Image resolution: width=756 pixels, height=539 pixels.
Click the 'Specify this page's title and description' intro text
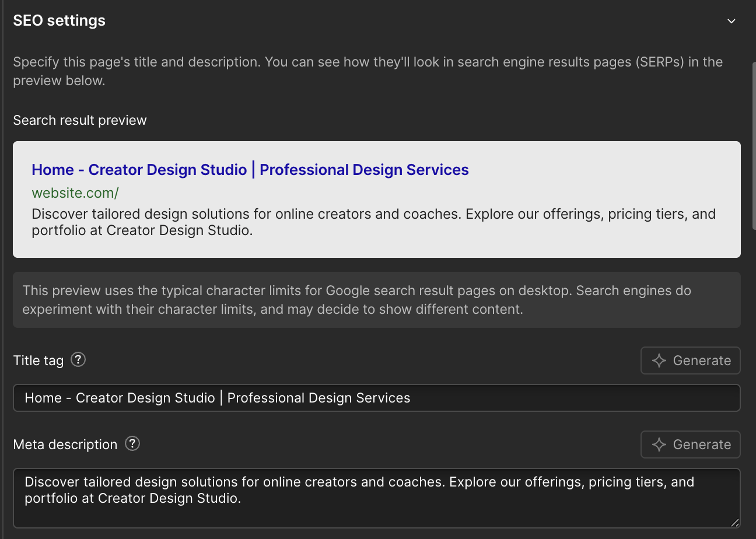[367, 71]
